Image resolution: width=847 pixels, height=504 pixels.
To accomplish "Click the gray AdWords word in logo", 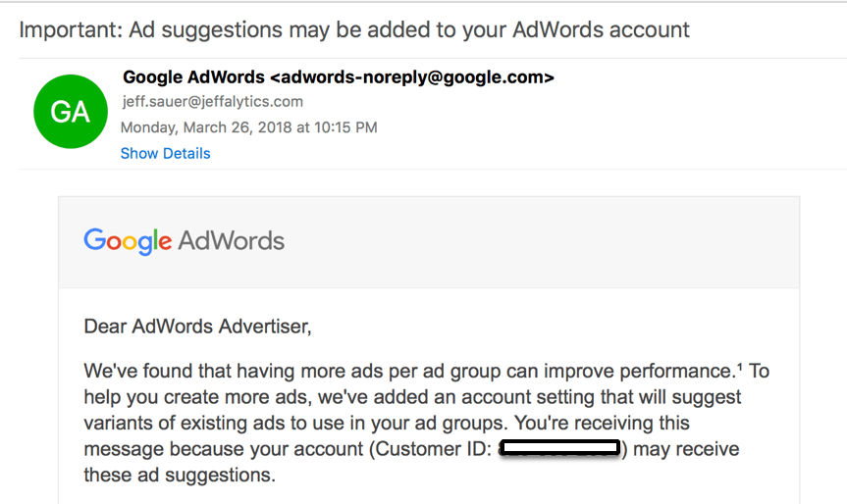I will pos(232,241).
